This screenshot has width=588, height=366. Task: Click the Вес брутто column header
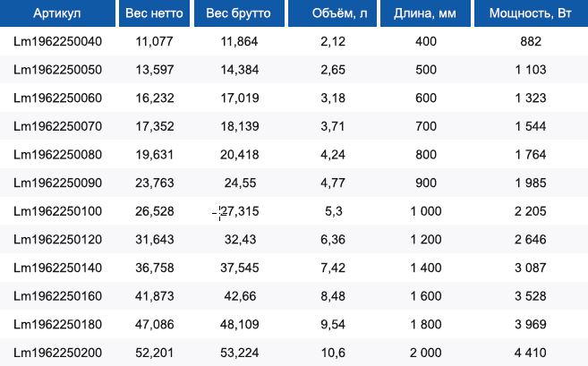pos(239,13)
